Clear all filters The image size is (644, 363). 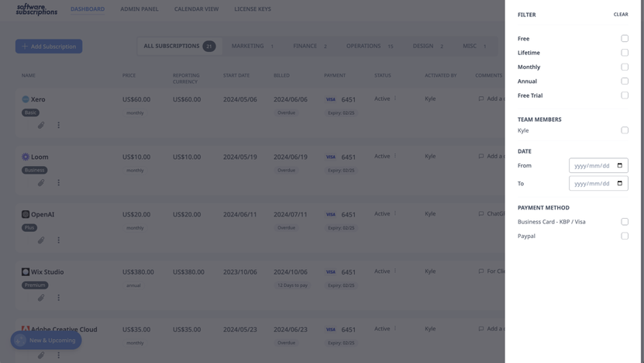click(621, 15)
